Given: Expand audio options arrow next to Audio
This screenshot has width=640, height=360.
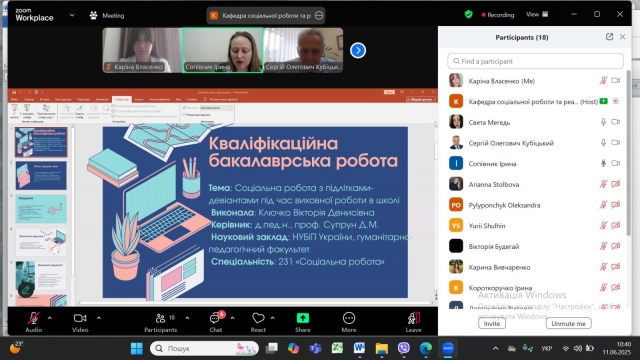Looking at the screenshot, I should (50, 318).
